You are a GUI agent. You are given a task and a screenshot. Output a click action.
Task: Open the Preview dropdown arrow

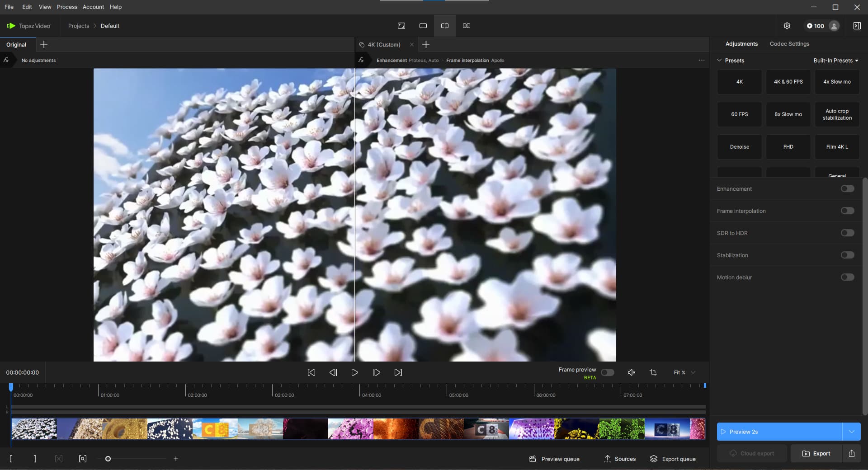(x=851, y=432)
